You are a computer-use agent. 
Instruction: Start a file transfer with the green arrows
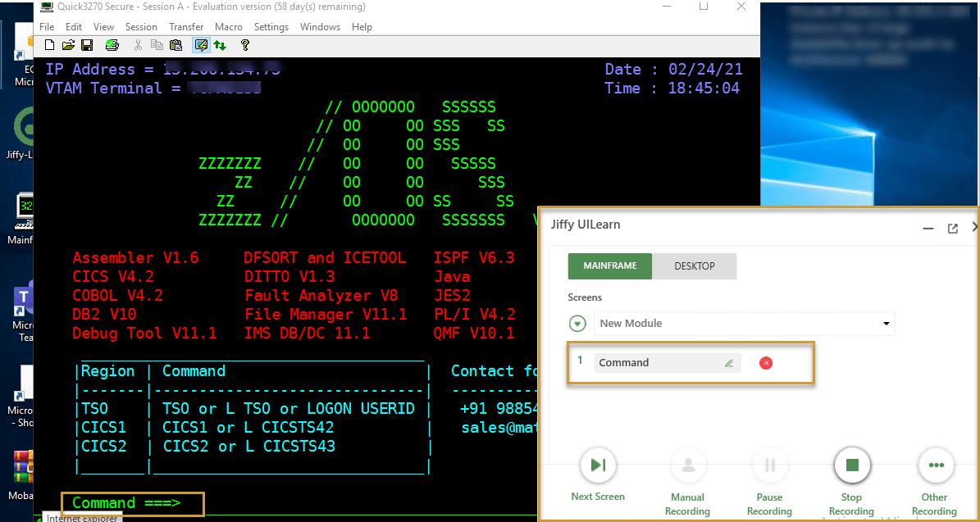point(219,45)
